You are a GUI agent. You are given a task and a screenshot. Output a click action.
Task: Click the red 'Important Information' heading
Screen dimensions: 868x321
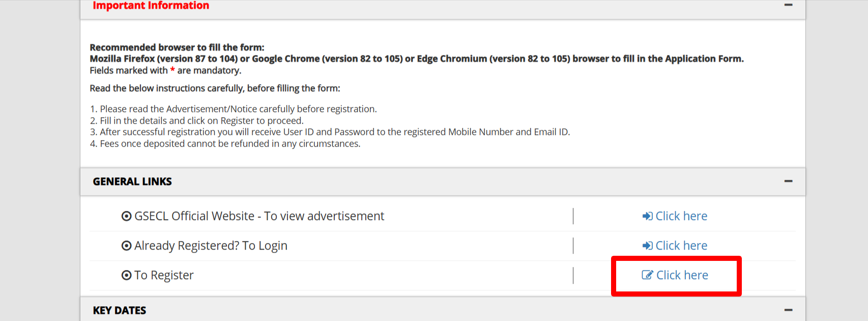[151, 6]
